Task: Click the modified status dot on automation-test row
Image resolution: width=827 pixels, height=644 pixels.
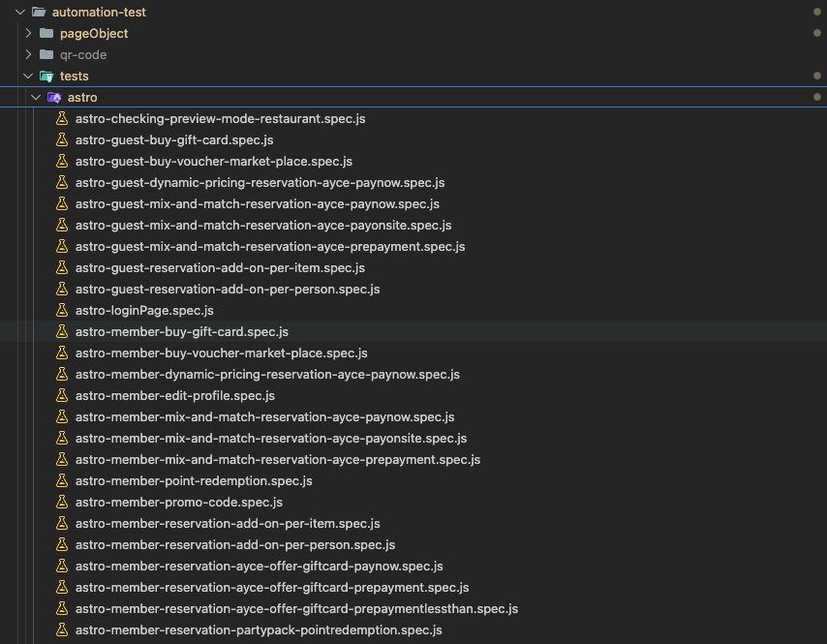Action: coord(817,13)
